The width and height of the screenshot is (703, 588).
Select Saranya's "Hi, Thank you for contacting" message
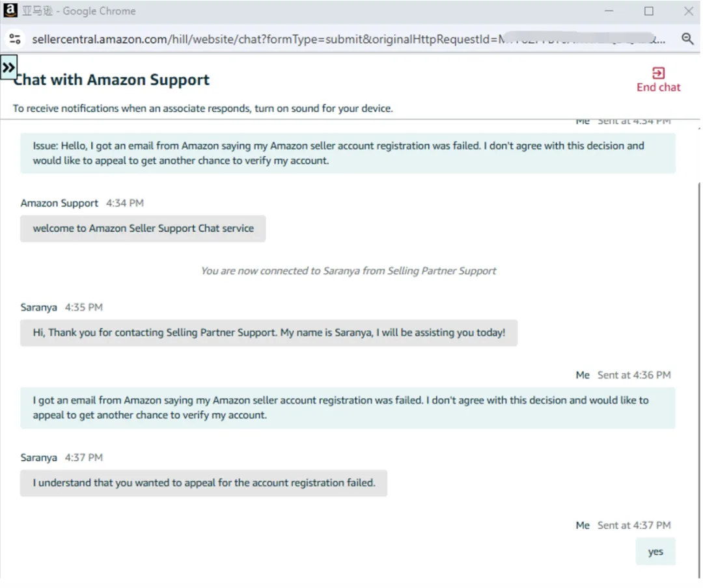268,332
